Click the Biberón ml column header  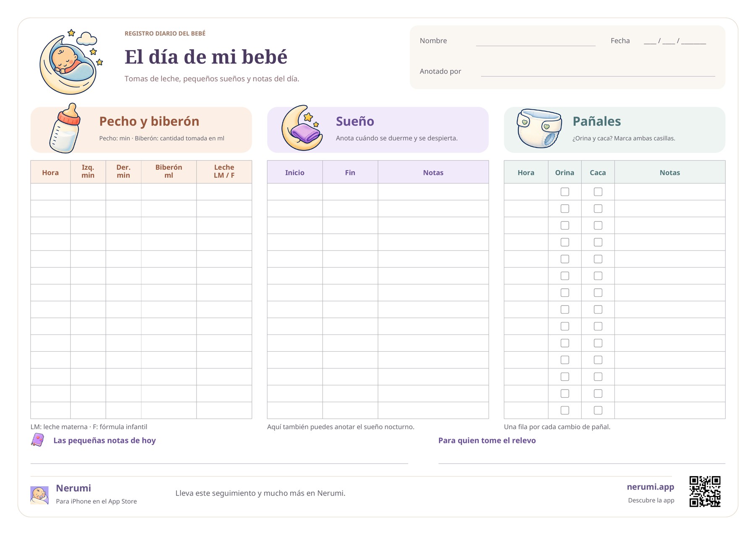(168, 171)
